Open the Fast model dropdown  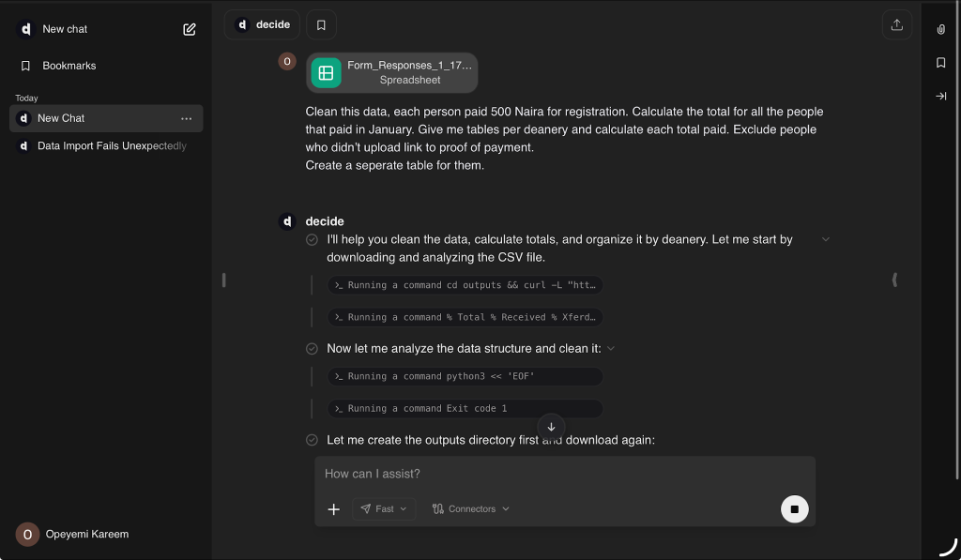384,509
